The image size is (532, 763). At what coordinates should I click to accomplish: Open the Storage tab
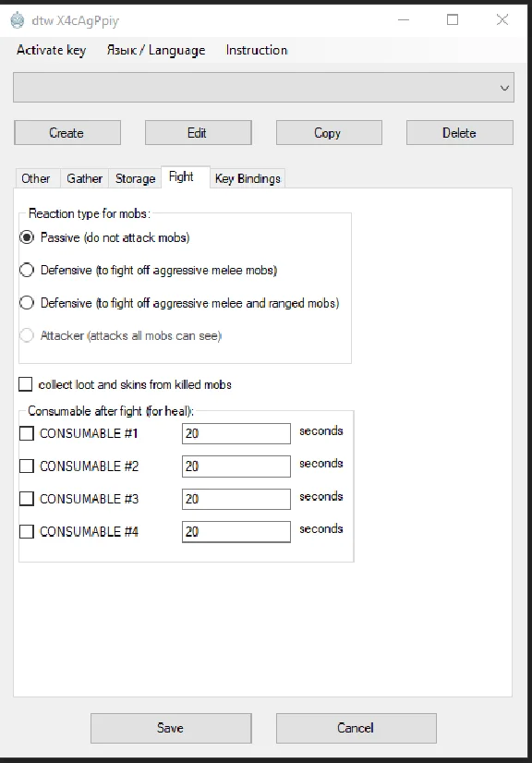tap(135, 178)
